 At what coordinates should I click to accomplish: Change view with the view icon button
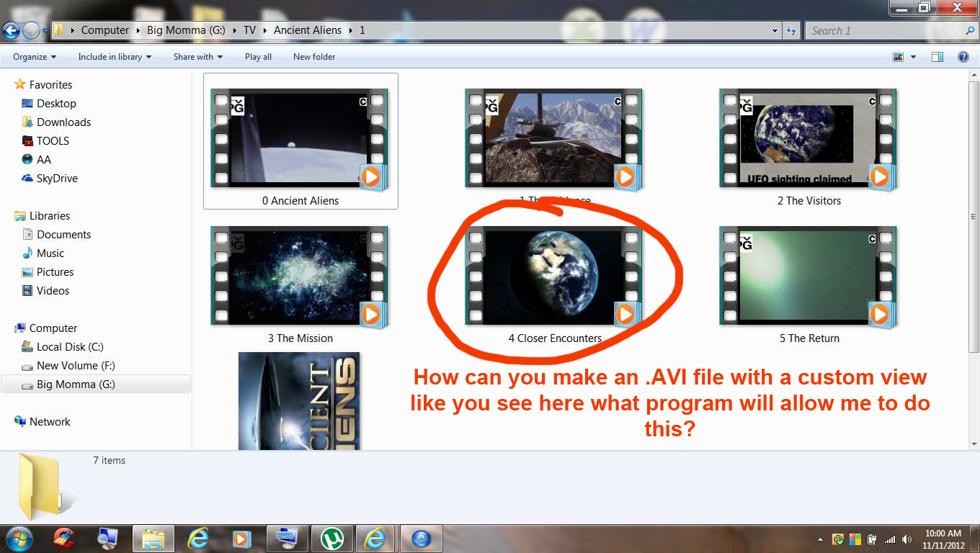coord(898,57)
